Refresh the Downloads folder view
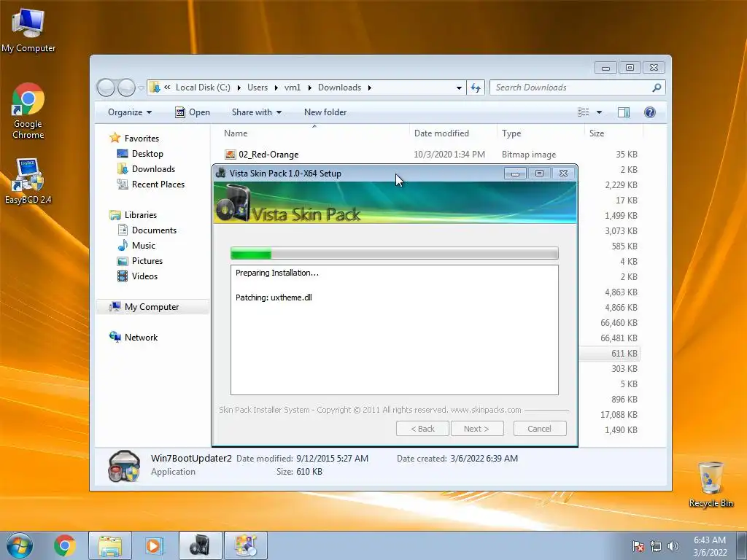 pos(476,87)
